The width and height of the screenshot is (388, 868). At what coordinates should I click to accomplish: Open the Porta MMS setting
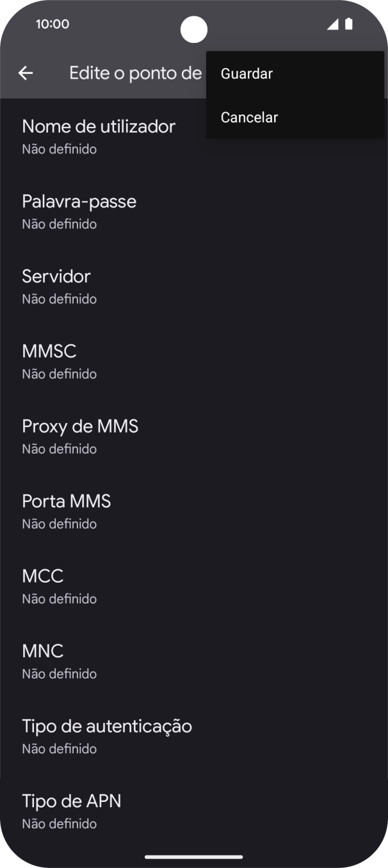coord(66,510)
